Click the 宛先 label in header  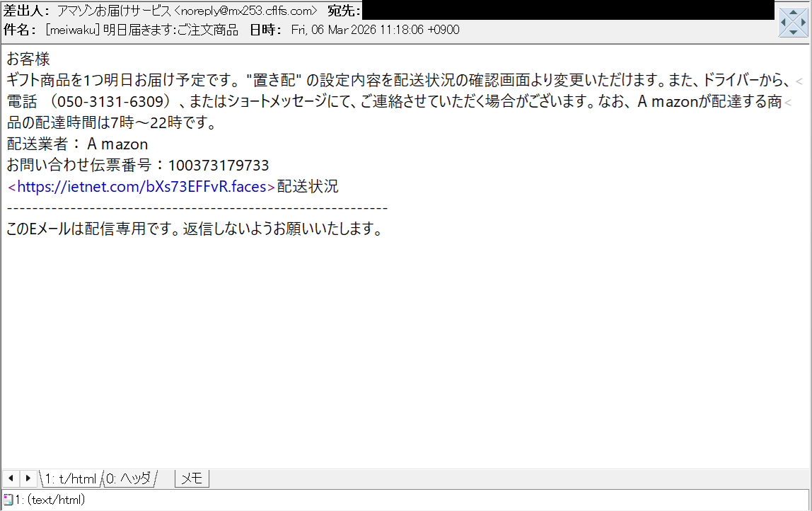[x=344, y=11]
